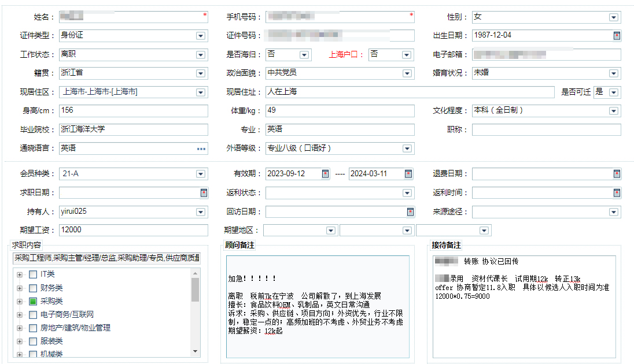Click the job category list scroll-down arrow

(x=196, y=351)
